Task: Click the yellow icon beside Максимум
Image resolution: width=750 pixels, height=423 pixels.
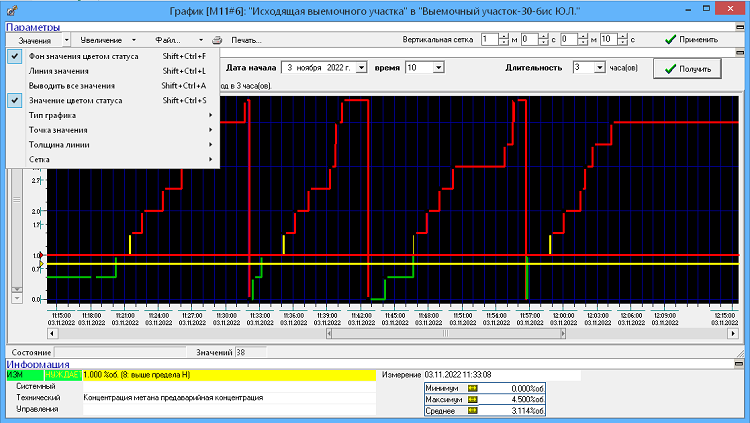Action: pyautogui.click(x=473, y=400)
